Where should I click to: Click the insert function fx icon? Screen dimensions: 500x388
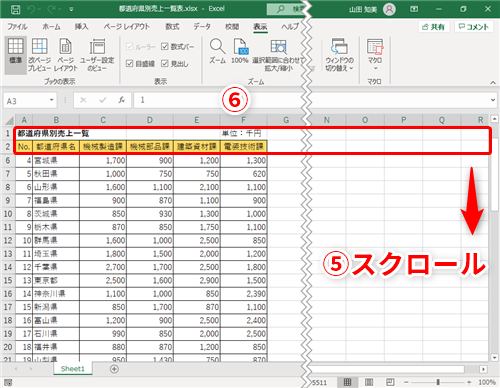(122, 100)
